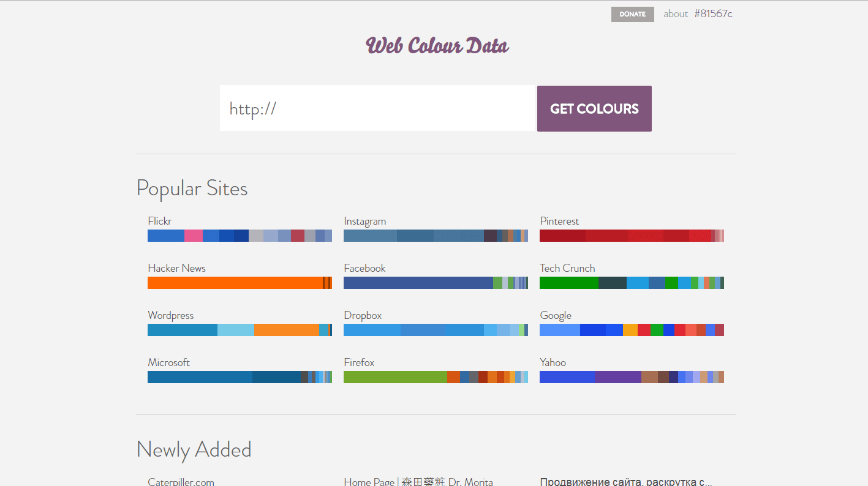Open the Firefox site link
The image size is (868, 486).
[359, 362]
